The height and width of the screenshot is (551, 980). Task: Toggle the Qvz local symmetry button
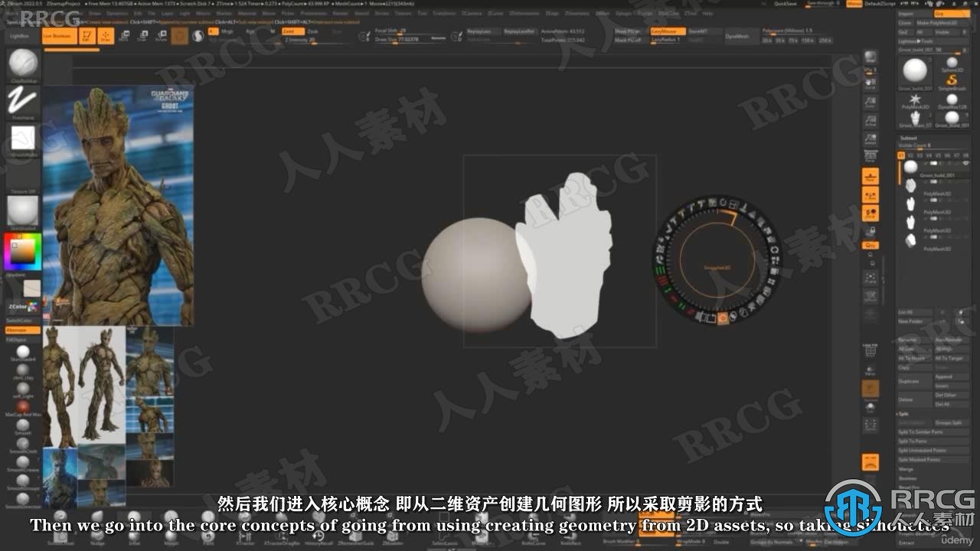point(871,245)
